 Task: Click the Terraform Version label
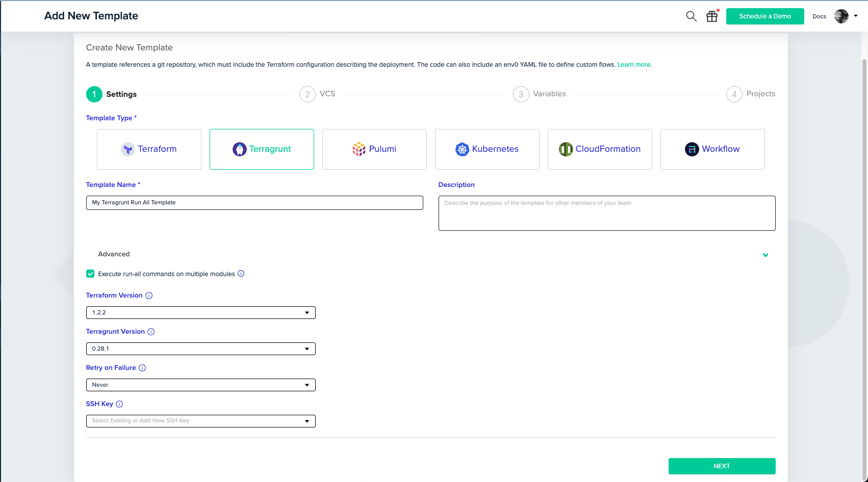114,296
